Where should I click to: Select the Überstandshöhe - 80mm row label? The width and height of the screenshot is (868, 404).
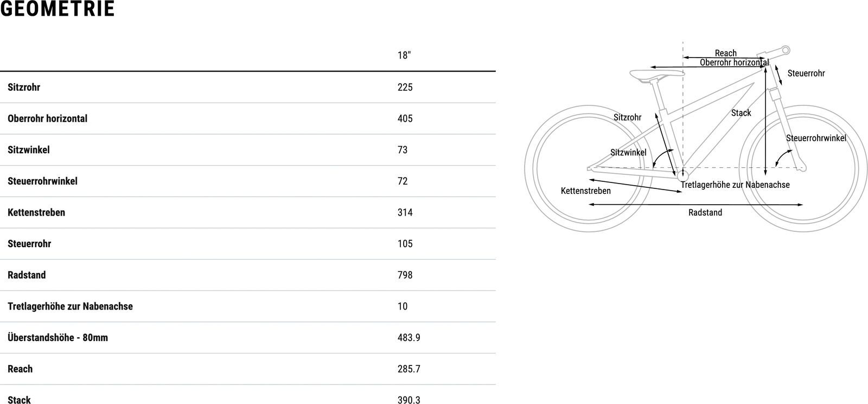coord(58,338)
